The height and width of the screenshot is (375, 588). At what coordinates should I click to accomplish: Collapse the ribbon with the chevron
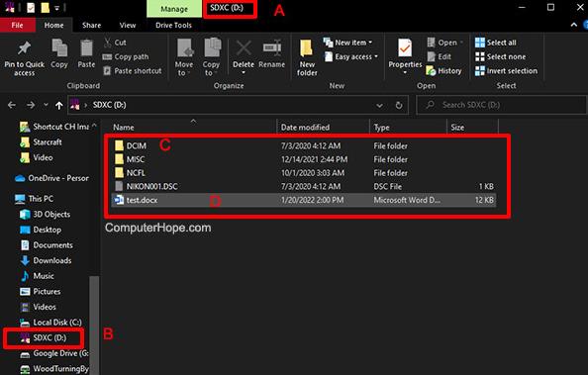[574, 25]
